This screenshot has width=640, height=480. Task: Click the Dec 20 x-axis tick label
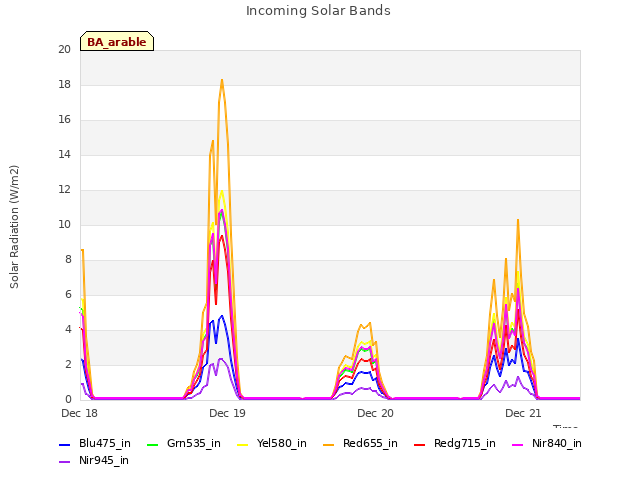376,413
